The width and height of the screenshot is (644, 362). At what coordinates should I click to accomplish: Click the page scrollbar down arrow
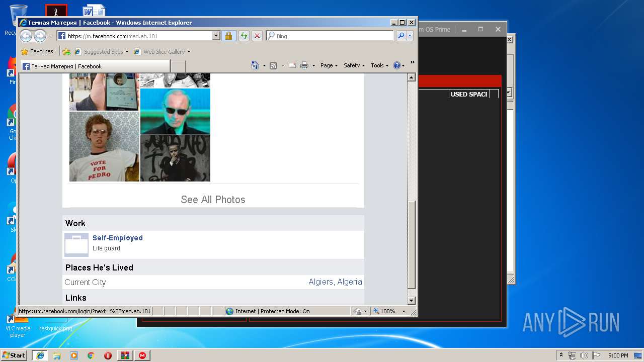[411, 301]
